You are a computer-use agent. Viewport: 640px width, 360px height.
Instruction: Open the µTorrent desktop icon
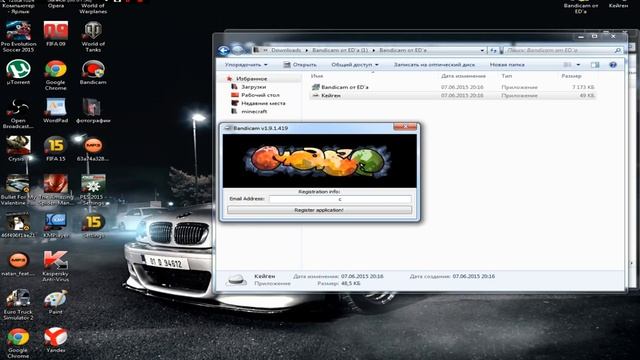18,72
